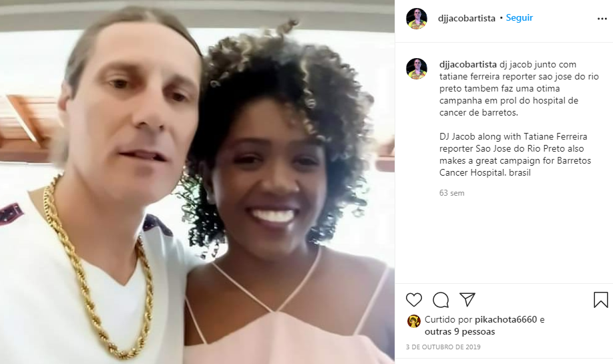Image resolution: width=613 pixels, height=364 pixels.
Task: Click the 3 DE OUTUBRO DE 2019 date
Action: pos(443,347)
